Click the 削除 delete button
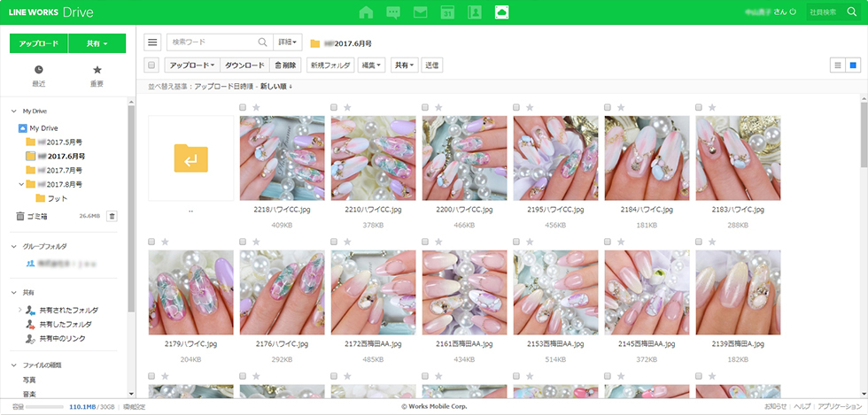868x415 pixels. point(285,65)
